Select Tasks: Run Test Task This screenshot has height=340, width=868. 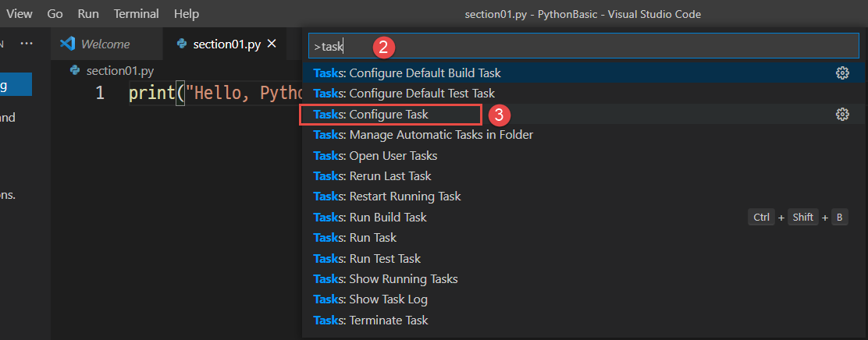pos(583,259)
